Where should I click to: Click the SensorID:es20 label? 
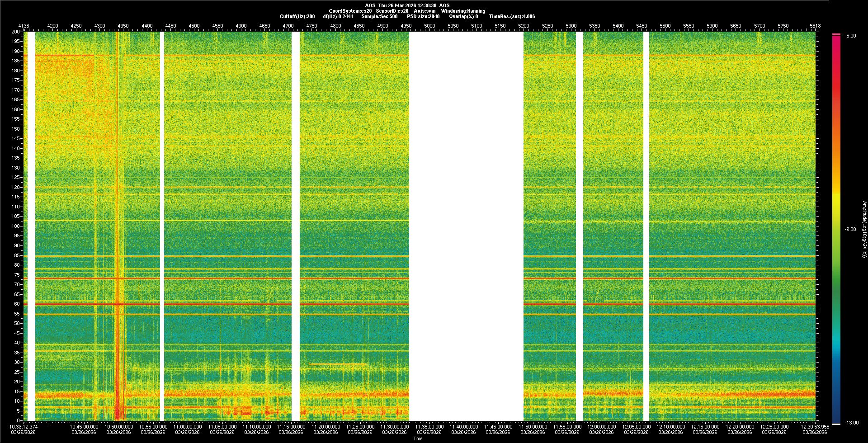coord(392,11)
